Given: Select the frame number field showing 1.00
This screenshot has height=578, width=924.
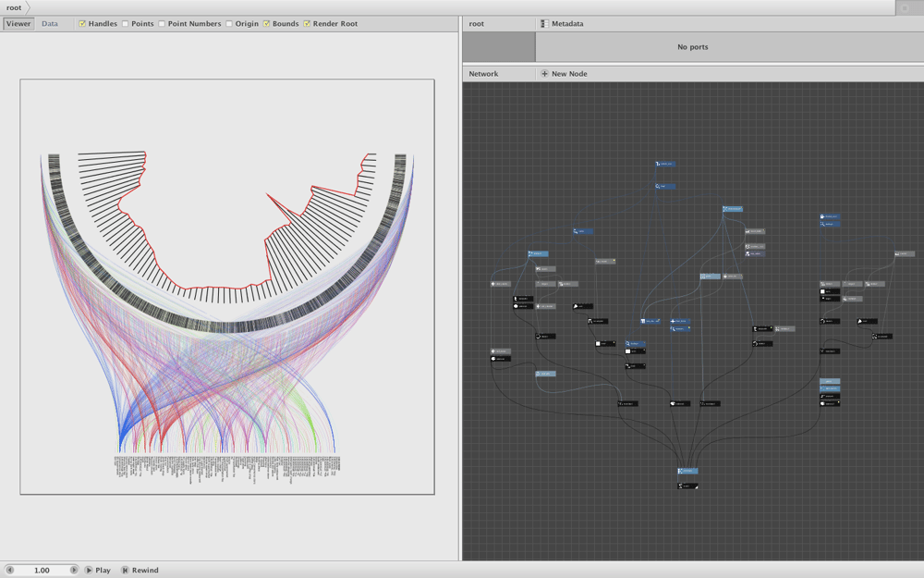Looking at the screenshot, I should pyautogui.click(x=42, y=571).
